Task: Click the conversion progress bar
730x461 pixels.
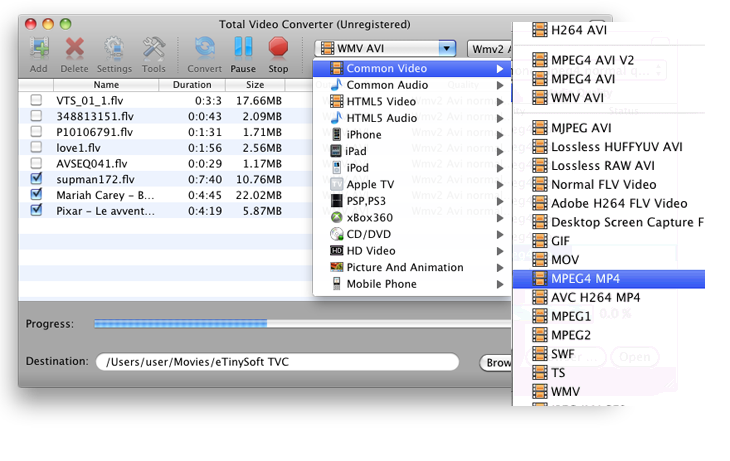Action: tap(303, 323)
